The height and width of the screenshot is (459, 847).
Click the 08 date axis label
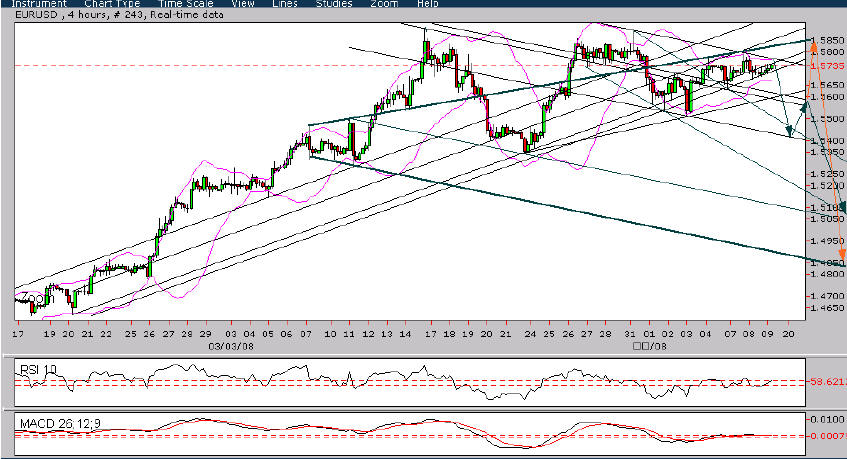click(x=749, y=334)
